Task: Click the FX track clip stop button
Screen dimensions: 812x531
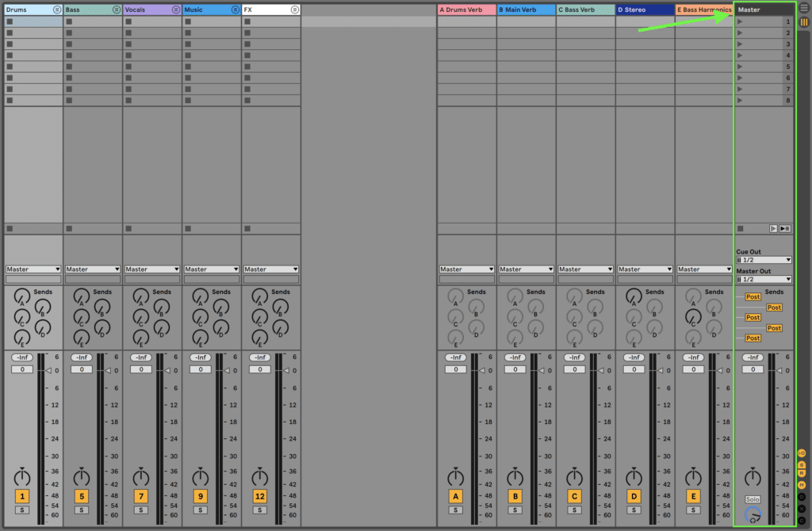Action: coord(247,229)
